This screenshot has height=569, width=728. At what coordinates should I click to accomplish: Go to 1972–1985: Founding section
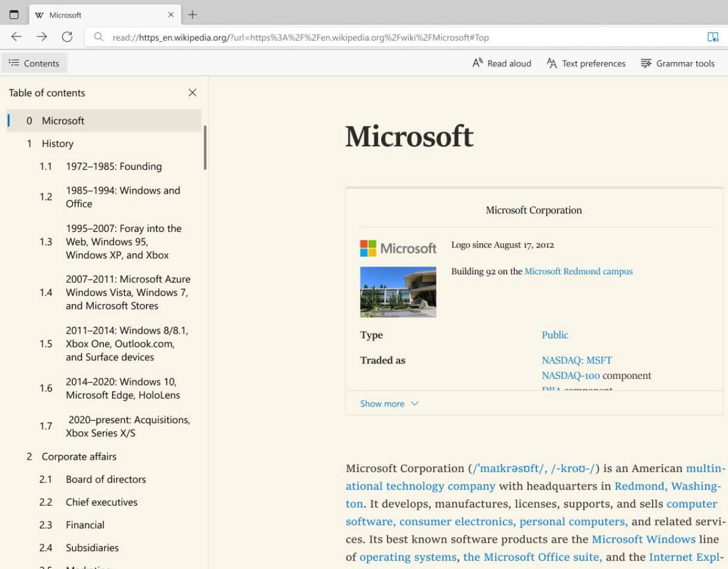click(113, 166)
